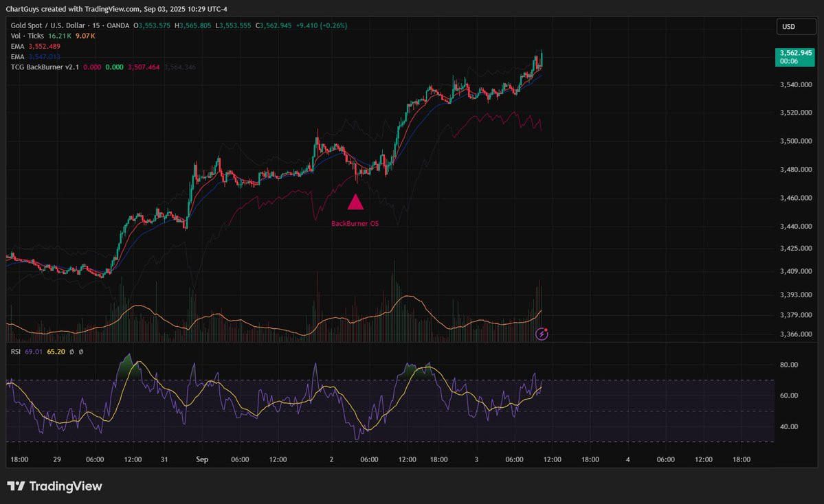Viewport: 824px width, 504px height.
Task: Select the EMA 3,547.013 indicator legend
Action: (35, 57)
